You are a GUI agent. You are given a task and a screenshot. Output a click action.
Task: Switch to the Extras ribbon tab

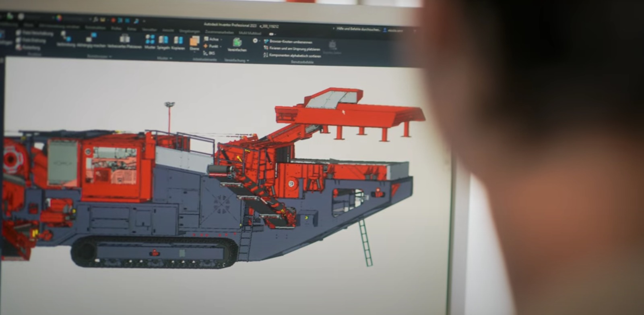(132, 29)
